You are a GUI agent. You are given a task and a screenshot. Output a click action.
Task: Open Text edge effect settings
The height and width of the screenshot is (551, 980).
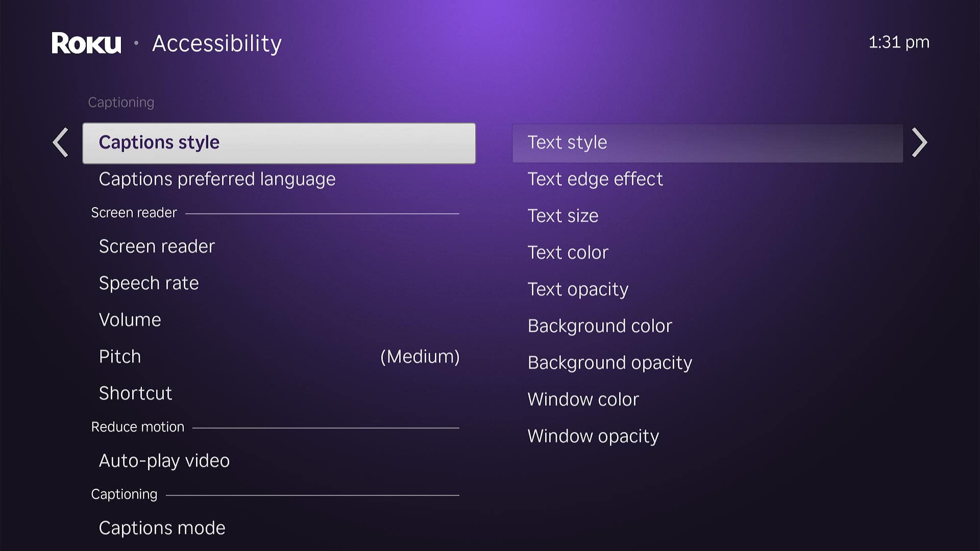coord(595,178)
